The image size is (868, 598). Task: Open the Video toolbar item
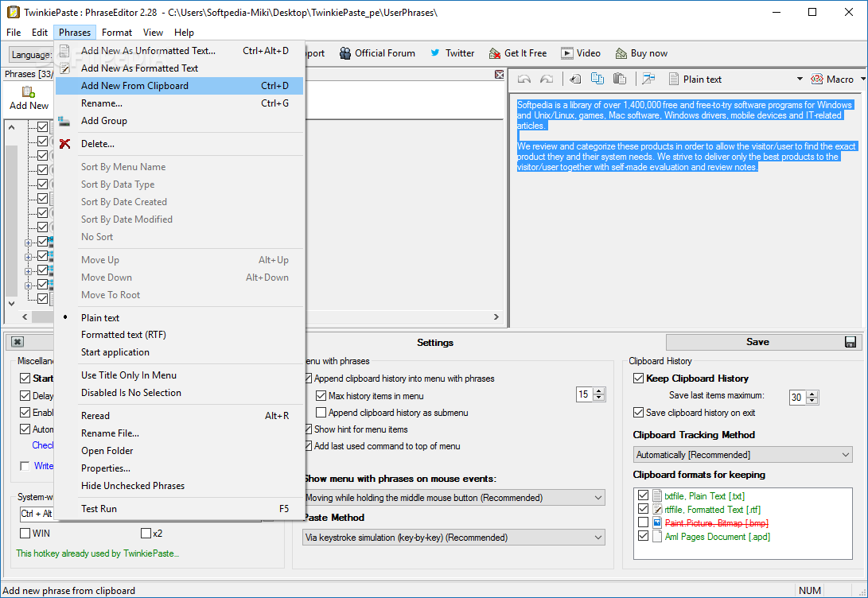[580, 53]
